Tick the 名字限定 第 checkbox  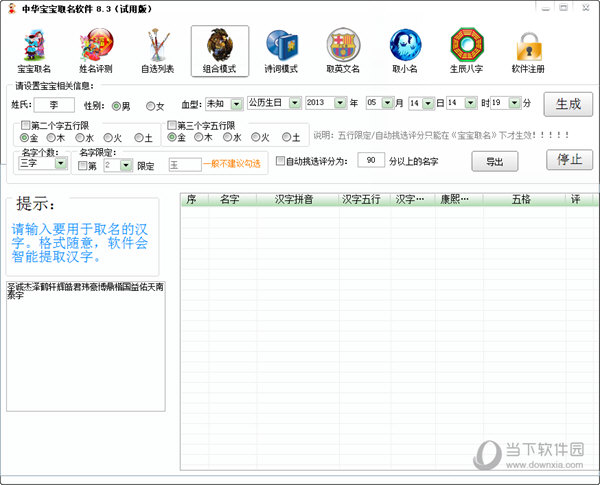click(x=82, y=165)
